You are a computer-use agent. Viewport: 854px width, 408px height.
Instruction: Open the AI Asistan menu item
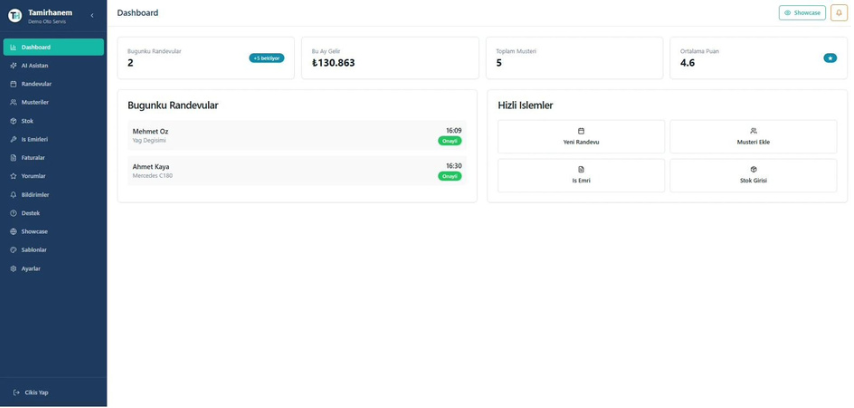[35, 65]
